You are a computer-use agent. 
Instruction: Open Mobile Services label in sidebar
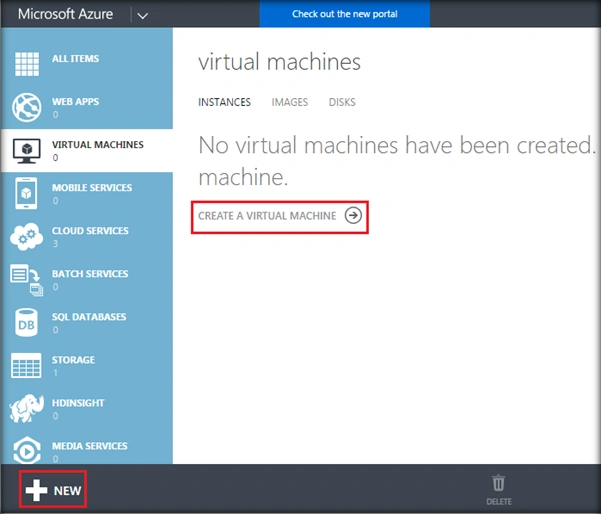(92, 187)
